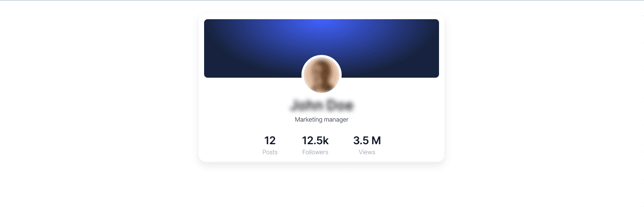Image resolution: width=644 pixels, height=217 pixels.
Task: Click the Posts label
Action: [270, 152]
